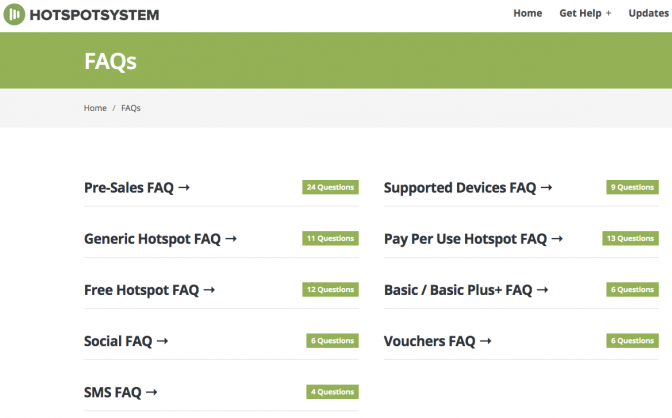Open the Home menu item

coord(527,13)
